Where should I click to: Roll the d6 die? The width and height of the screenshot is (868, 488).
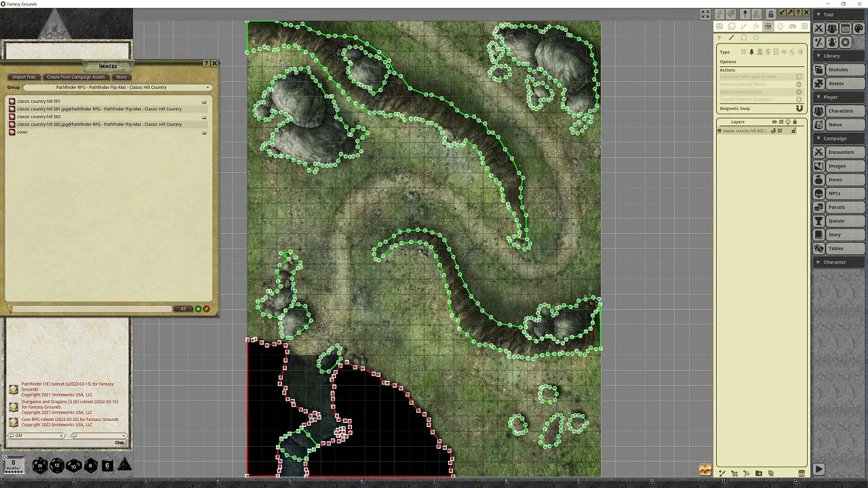pos(107,466)
